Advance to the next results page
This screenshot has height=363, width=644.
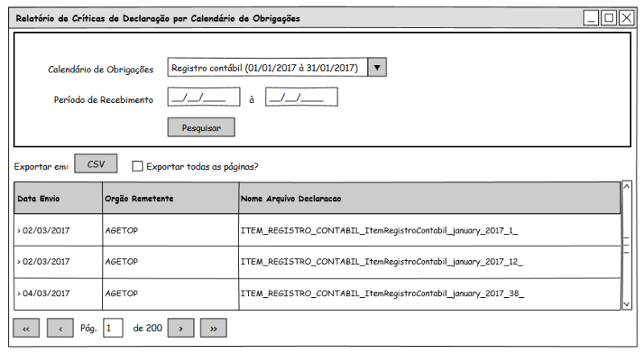click(181, 328)
